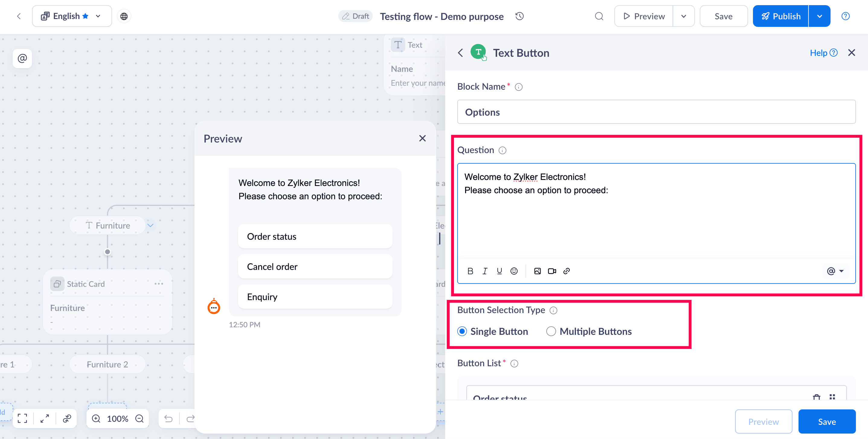Viewport: 868px width, 439px height.
Task: Click the Bold formatting icon
Action: click(470, 271)
